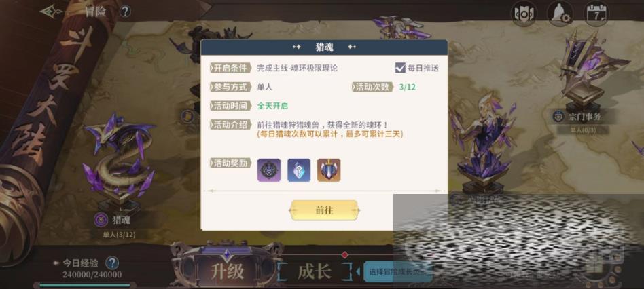
Task: Open the calendar icon showing 7
Action: [x=596, y=14]
